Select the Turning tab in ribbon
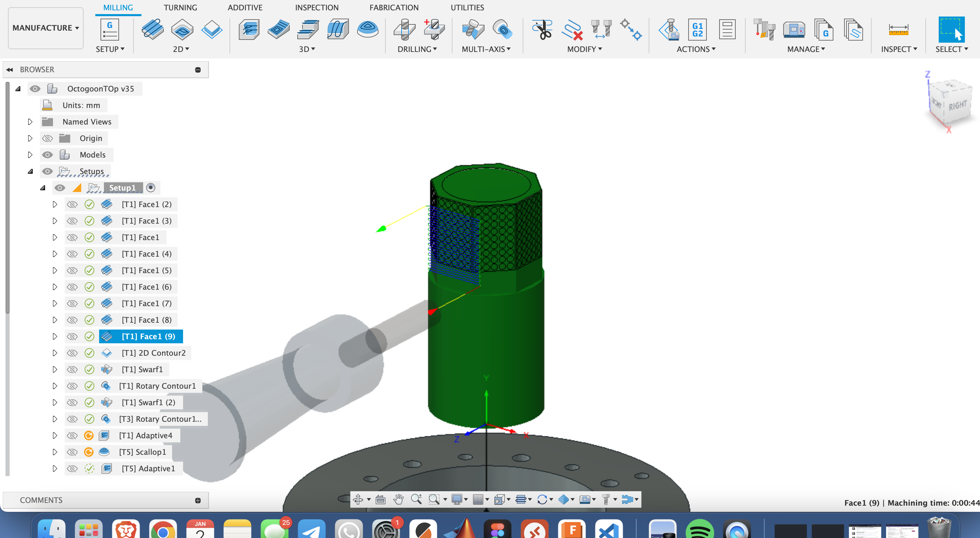Image resolution: width=980 pixels, height=538 pixels. (180, 7)
